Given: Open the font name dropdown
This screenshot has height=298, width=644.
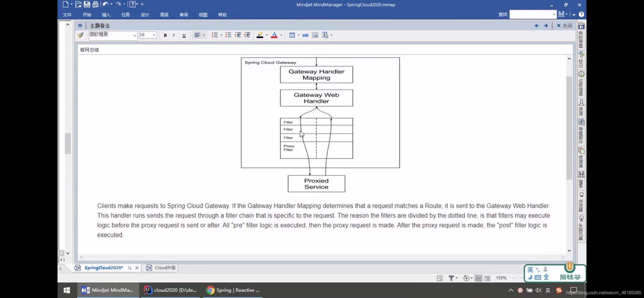Looking at the screenshot, I should click(x=134, y=35).
